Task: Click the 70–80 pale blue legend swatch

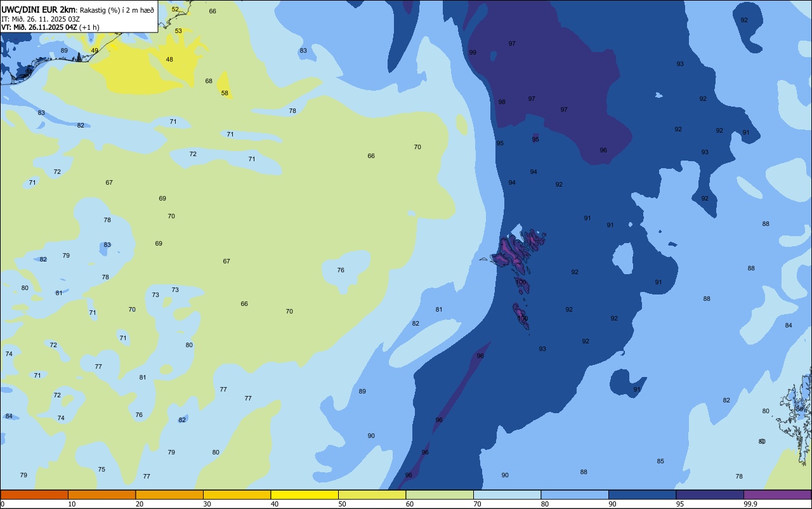Action: pyautogui.click(x=507, y=494)
